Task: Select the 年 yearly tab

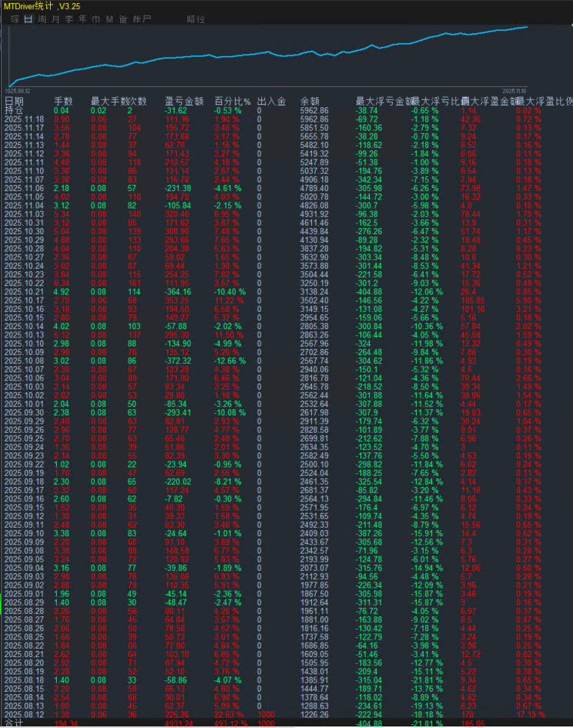Action: click(x=82, y=19)
